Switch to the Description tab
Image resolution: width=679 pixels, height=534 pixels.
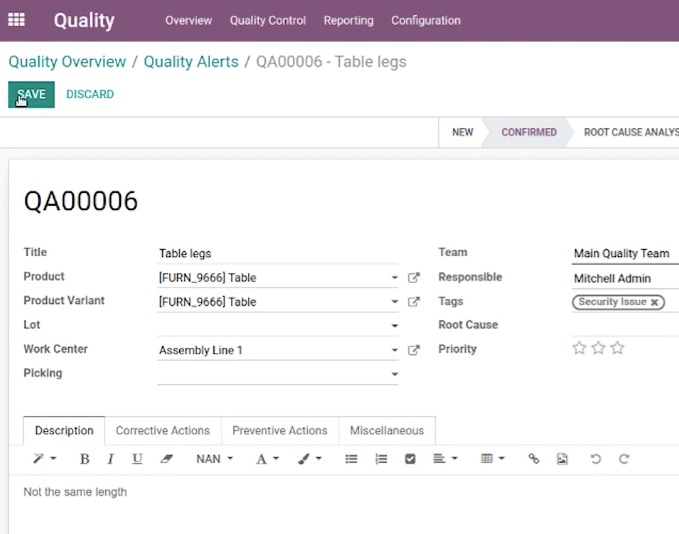tap(64, 430)
